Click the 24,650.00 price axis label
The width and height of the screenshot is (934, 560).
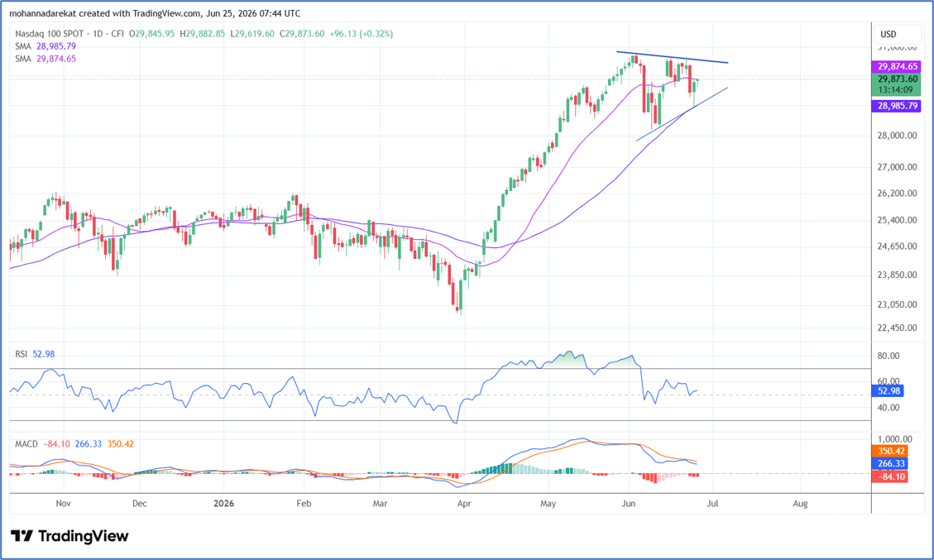tap(897, 246)
